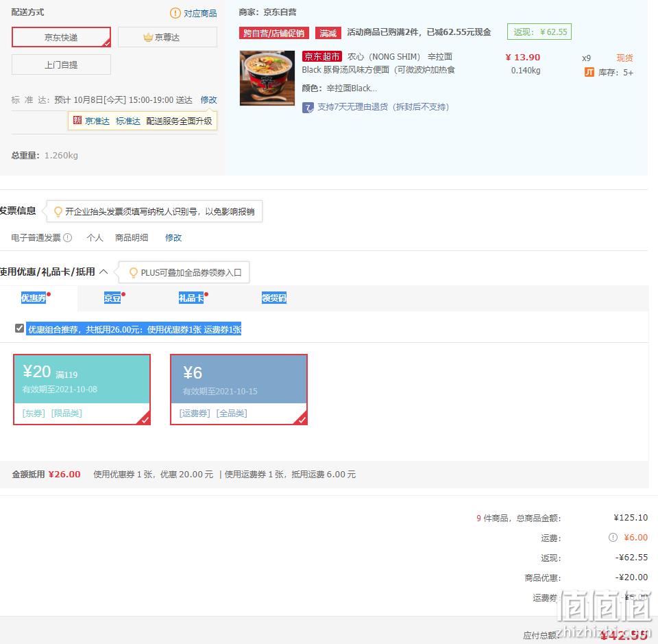The width and height of the screenshot is (658, 644).
Task: Click the freight amount ¥6.00
Action: pyautogui.click(x=636, y=538)
